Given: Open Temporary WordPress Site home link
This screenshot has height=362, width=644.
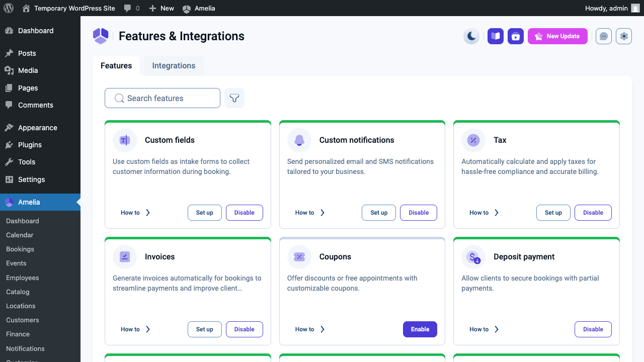Looking at the screenshot, I should tap(69, 8).
